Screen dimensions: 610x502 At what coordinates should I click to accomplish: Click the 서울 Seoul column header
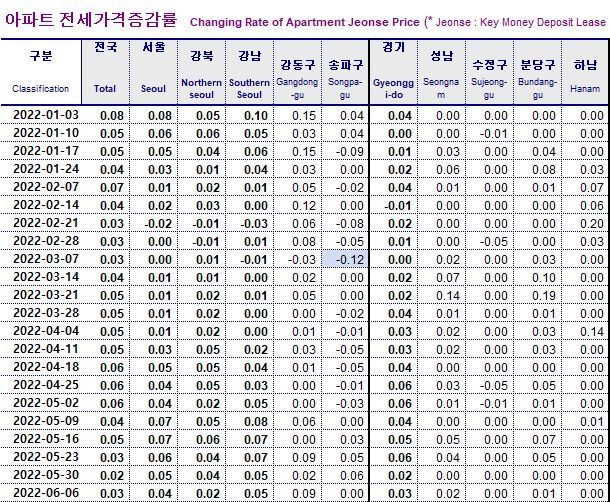click(x=153, y=72)
